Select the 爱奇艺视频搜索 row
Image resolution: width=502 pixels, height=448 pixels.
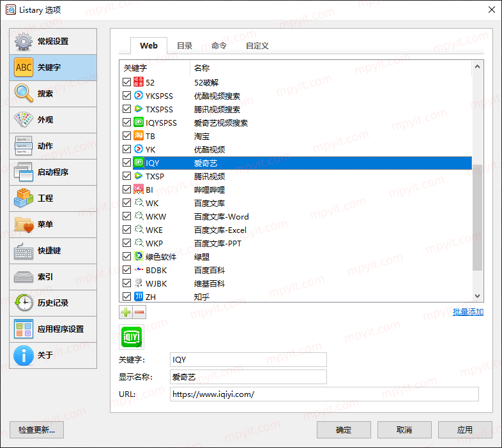[x=296, y=123]
